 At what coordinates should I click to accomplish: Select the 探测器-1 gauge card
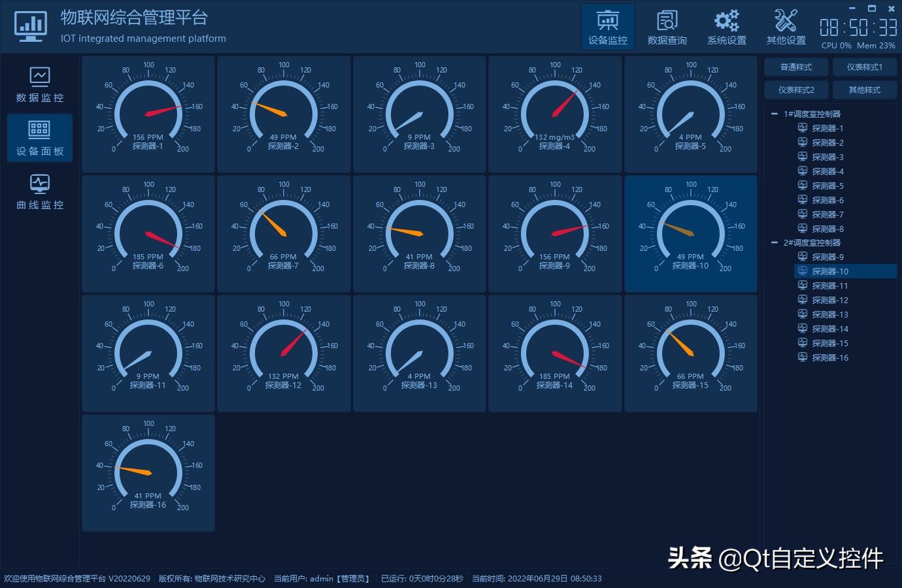(148, 114)
